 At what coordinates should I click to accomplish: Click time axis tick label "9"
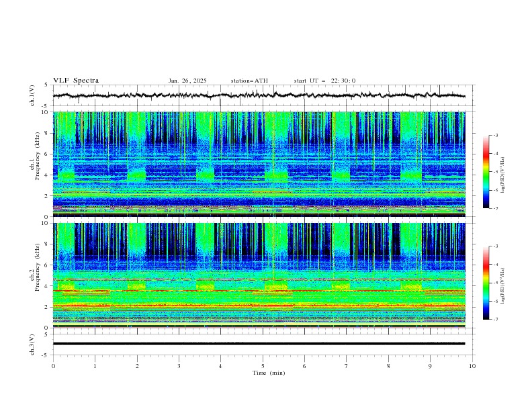430,366
